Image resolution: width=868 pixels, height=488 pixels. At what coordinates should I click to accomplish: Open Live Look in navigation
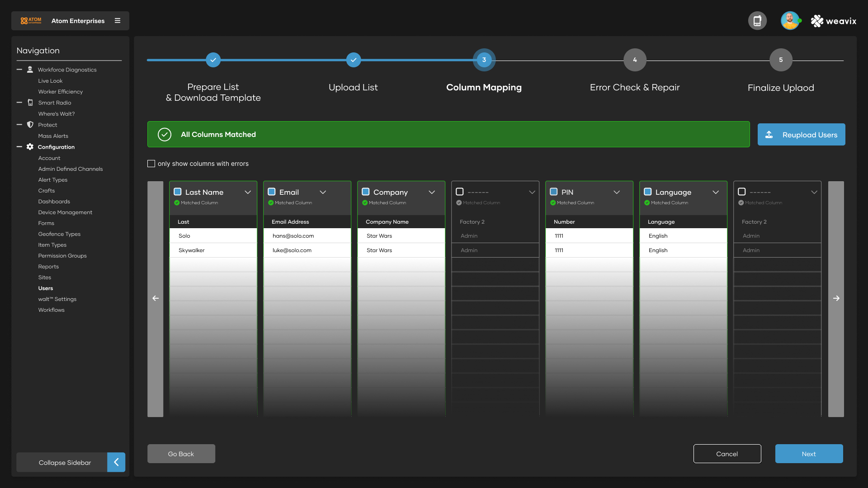(x=50, y=81)
